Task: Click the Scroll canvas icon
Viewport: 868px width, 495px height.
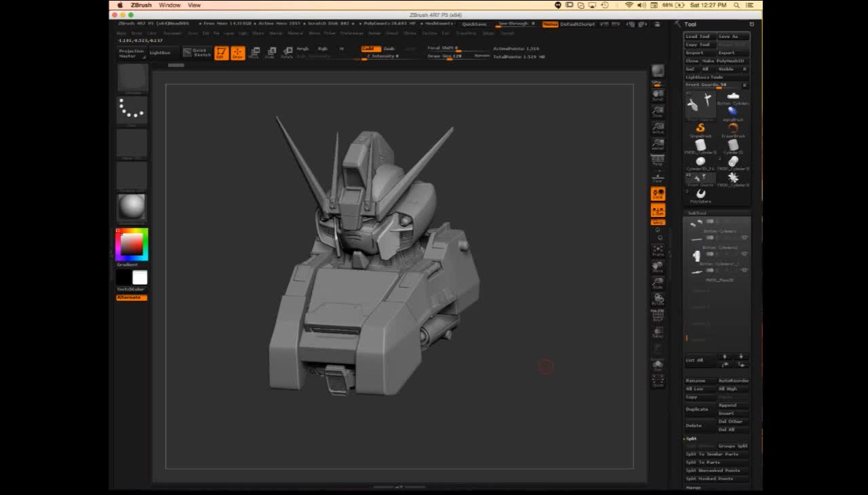Action: (x=658, y=94)
